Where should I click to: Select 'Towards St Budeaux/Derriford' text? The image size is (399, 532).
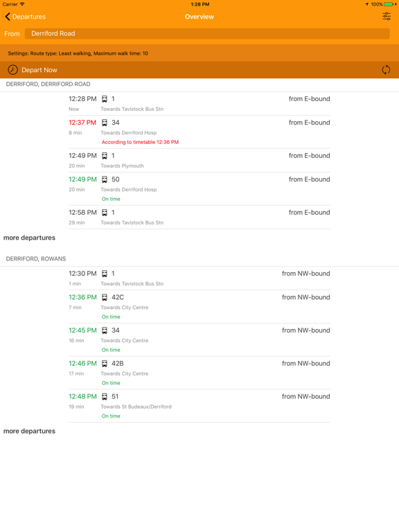pos(136,407)
